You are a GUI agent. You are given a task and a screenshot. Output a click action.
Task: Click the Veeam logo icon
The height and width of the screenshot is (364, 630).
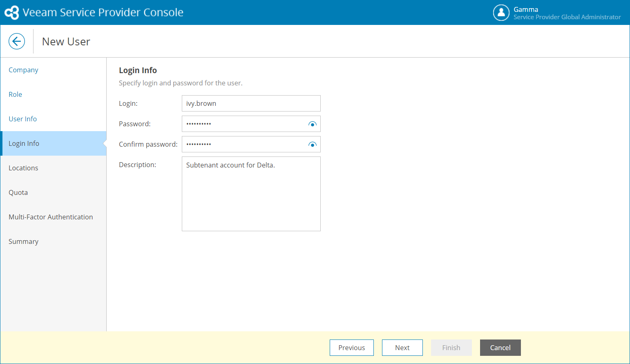click(x=12, y=12)
